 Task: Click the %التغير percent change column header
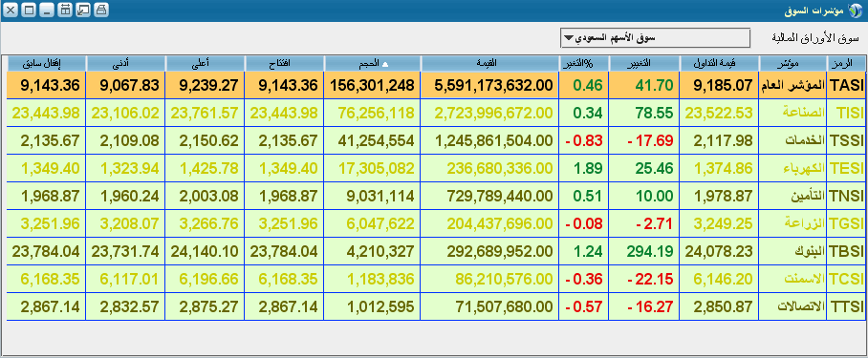click(583, 64)
